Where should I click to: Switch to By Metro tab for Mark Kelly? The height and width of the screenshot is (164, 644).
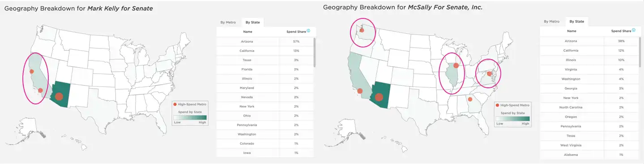point(227,22)
